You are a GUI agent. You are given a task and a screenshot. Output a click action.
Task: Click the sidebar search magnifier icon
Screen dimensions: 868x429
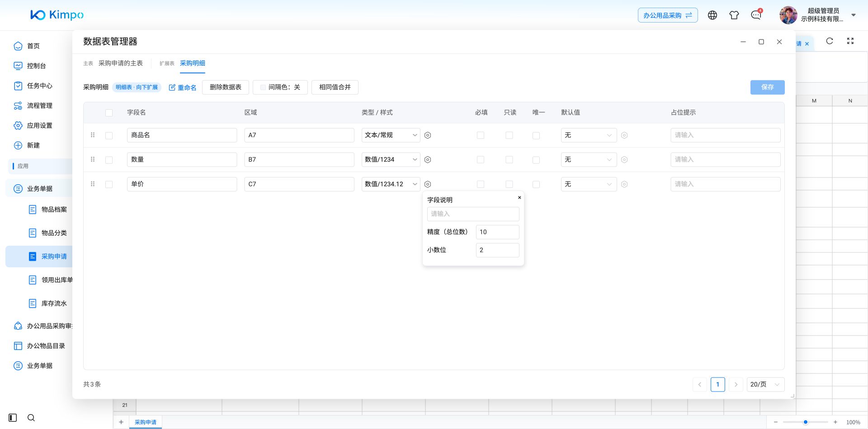(x=31, y=418)
